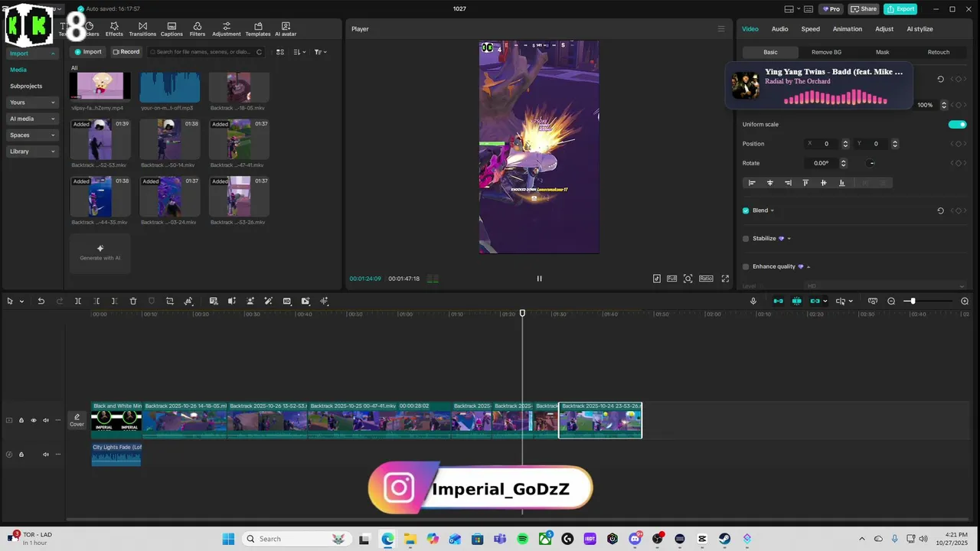Open Effects in the top toolbar
The height and width of the screenshot is (551, 980).
[114, 29]
